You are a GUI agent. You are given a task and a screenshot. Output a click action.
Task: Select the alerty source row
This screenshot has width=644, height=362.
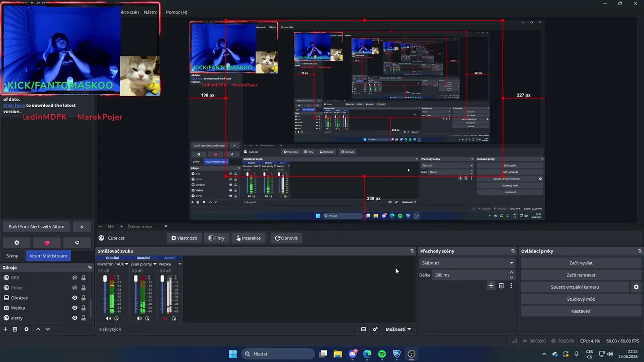pyautogui.click(x=46, y=318)
